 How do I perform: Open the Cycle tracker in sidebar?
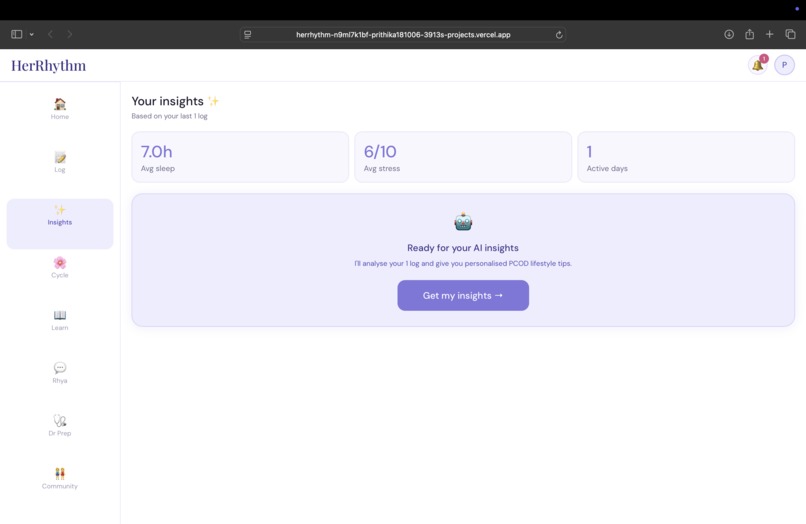tap(60, 267)
